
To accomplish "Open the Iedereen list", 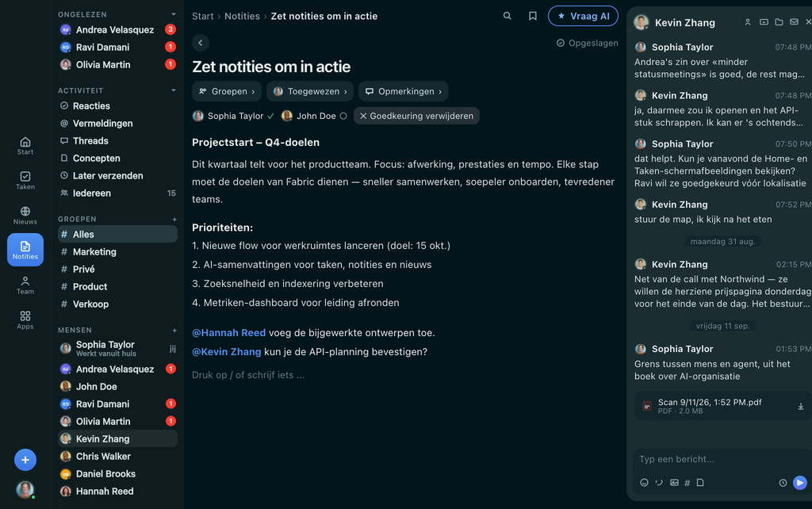I will [117, 193].
